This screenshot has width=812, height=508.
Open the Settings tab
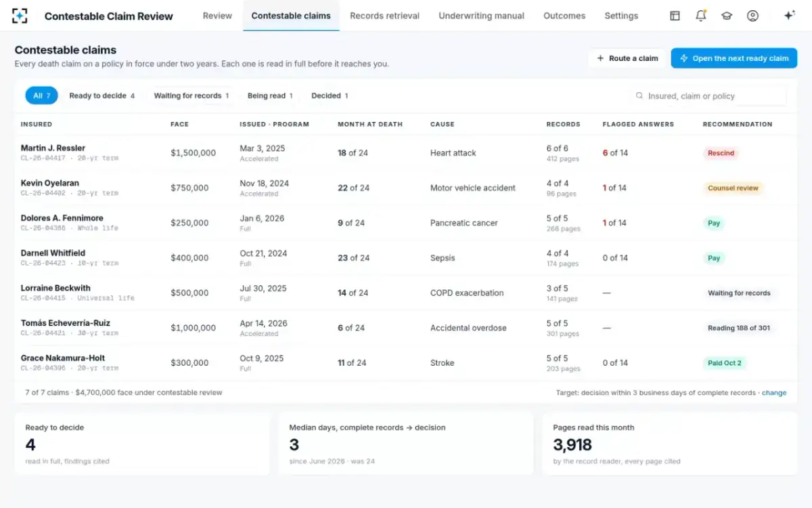[x=621, y=16]
